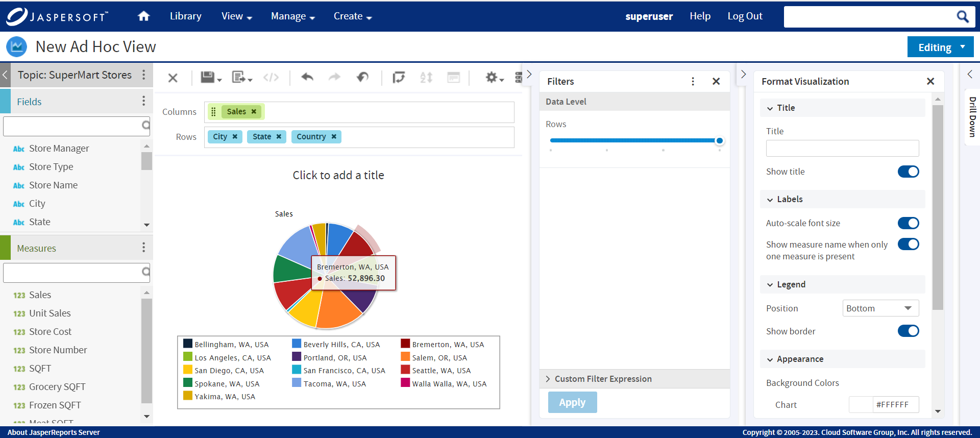The height and width of the screenshot is (438, 980).
Task: Toggle Show title switch
Action: [909, 172]
